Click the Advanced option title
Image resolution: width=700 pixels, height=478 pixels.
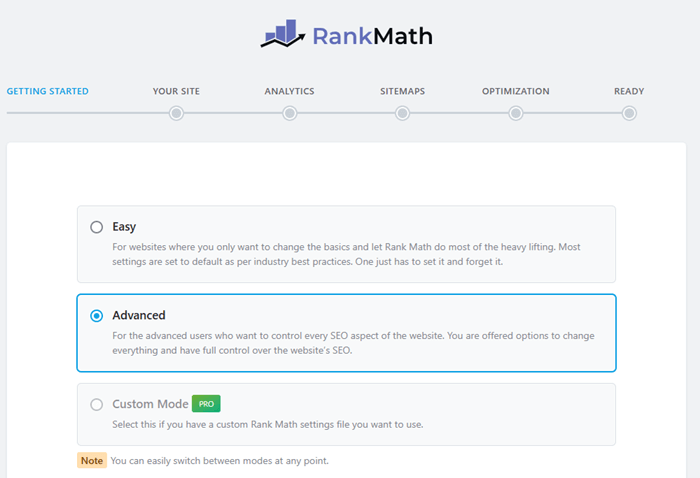pyautogui.click(x=139, y=316)
